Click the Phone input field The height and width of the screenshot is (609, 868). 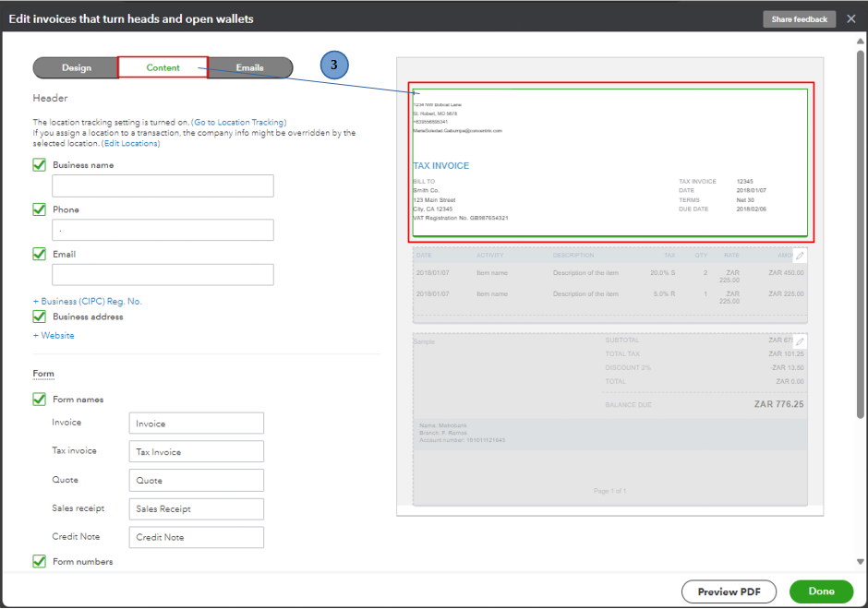pyautogui.click(x=163, y=230)
